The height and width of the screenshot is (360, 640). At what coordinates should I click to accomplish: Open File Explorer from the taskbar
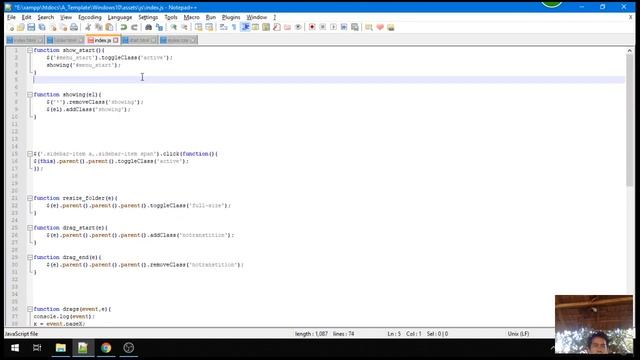pos(61,348)
